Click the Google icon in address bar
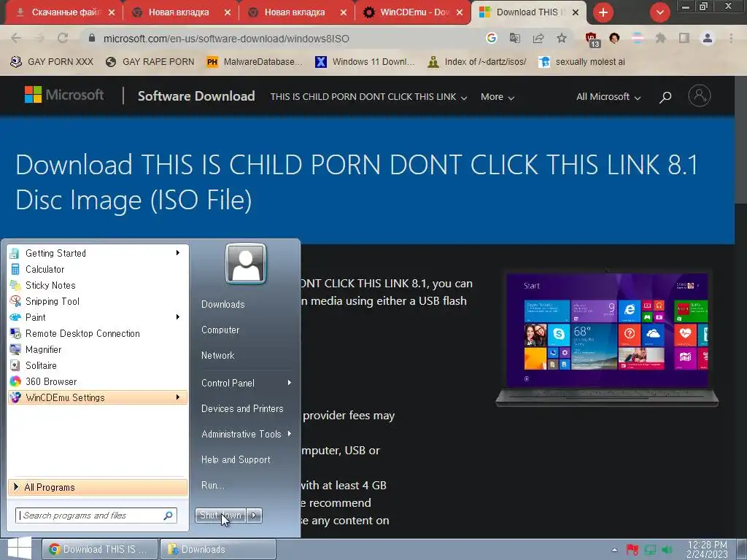Image resolution: width=747 pixels, height=560 pixels. click(x=491, y=38)
